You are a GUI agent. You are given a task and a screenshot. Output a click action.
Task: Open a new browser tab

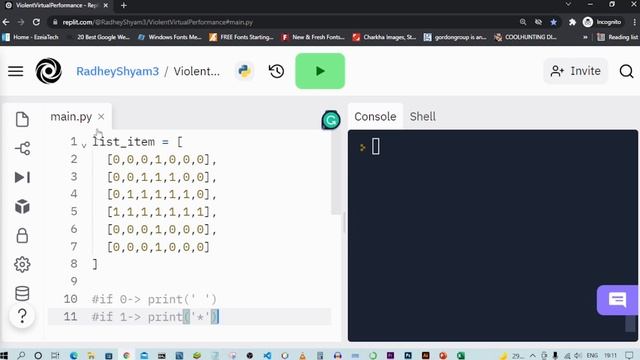(124, 5)
